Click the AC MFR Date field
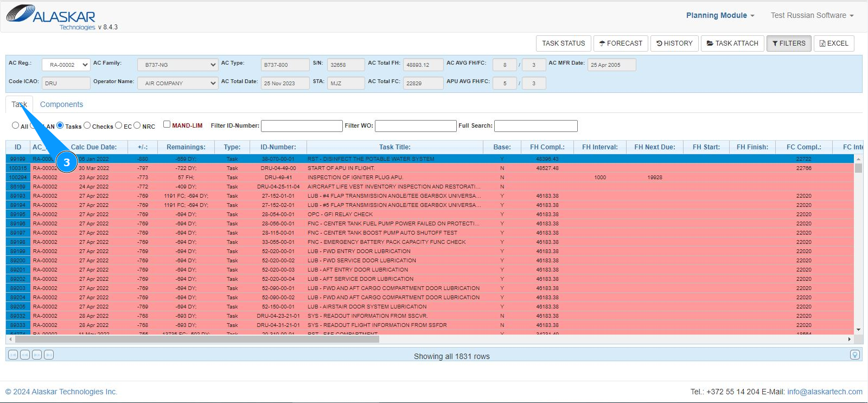 612,65
